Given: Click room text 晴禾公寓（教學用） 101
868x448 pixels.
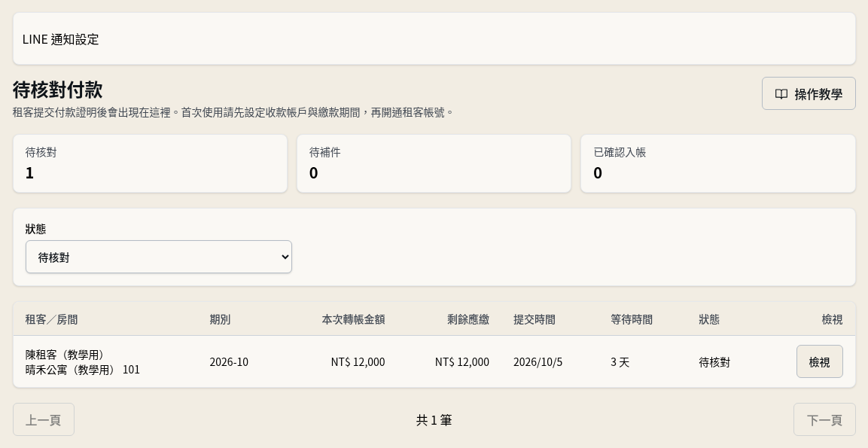Looking at the screenshot, I should (83, 370).
